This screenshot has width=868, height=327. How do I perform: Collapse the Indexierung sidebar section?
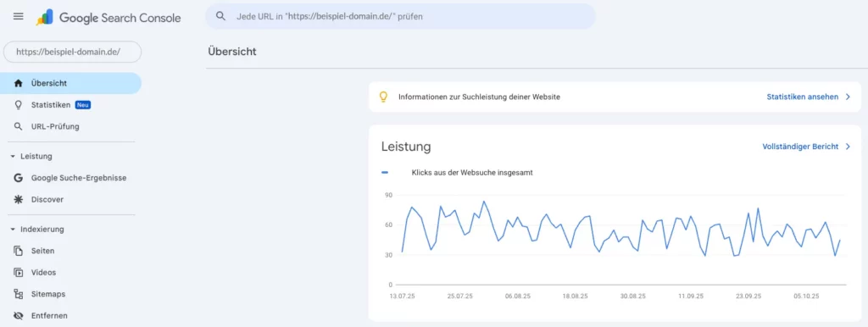point(37,230)
